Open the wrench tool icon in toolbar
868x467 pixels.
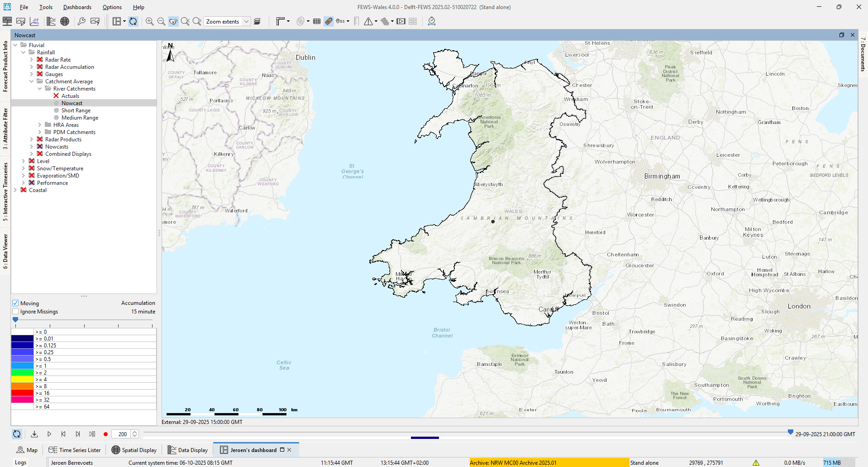click(81, 21)
